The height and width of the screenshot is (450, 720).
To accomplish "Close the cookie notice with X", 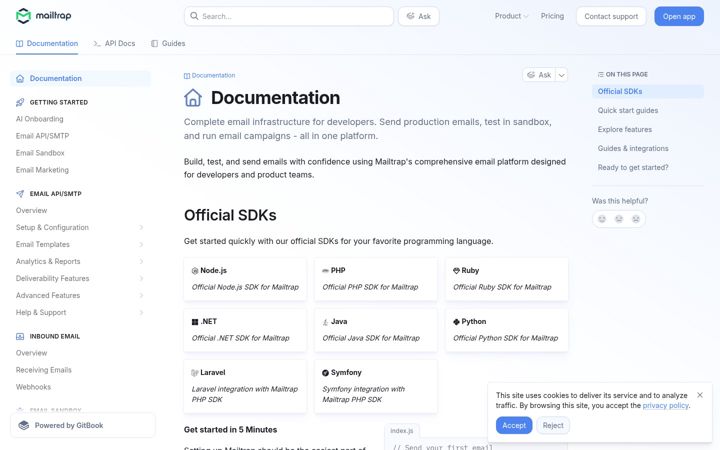I will coord(700,395).
